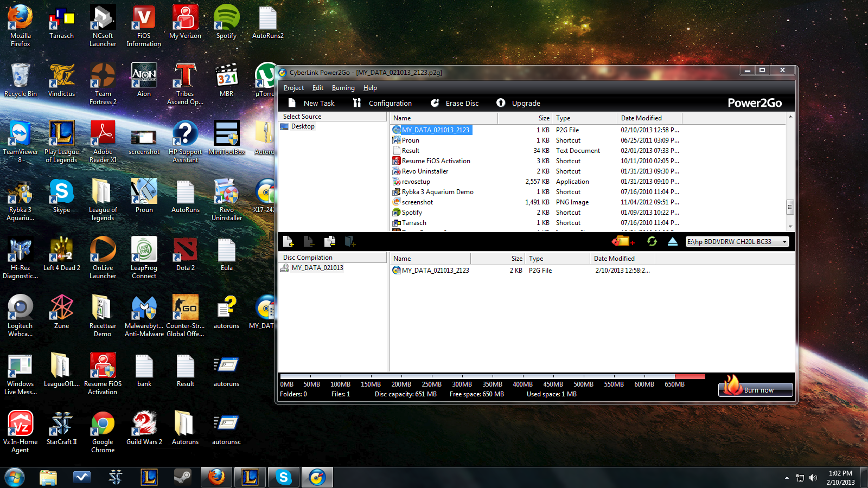Image resolution: width=868 pixels, height=488 pixels.
Task: Open the Project menu
Action: [293, 88]
